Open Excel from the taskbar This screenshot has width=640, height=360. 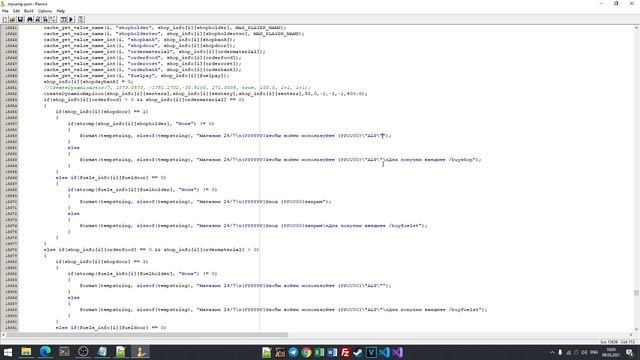coord(319,352)
